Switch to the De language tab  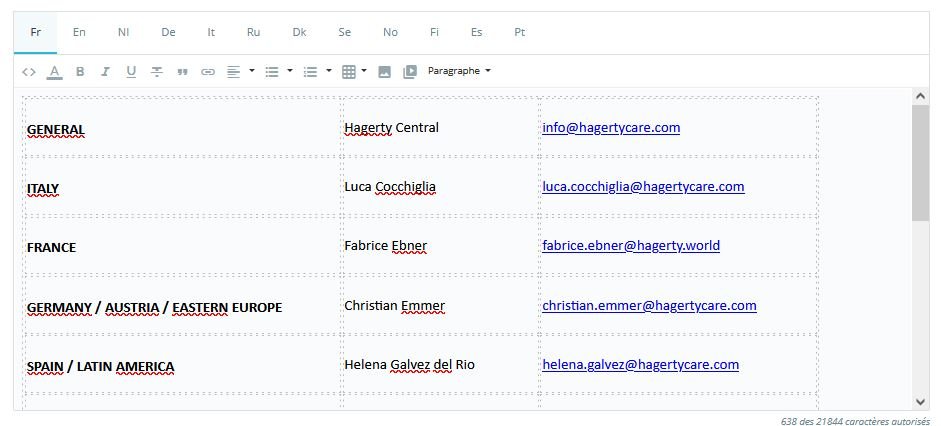point(168,33)
